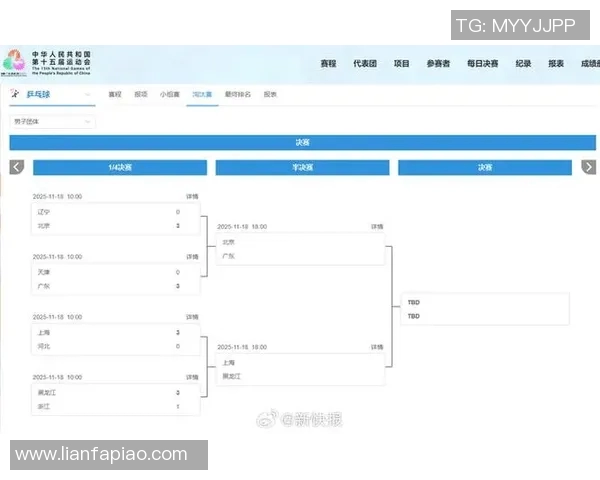Go to previous bracket round arrow

coord(17,167)
